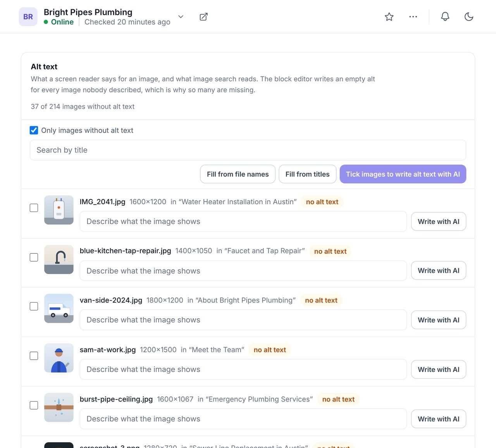496x448 pixels.
Task: Tick the van-side-2024.jpg checkbox
Action: tap(34, 306)
